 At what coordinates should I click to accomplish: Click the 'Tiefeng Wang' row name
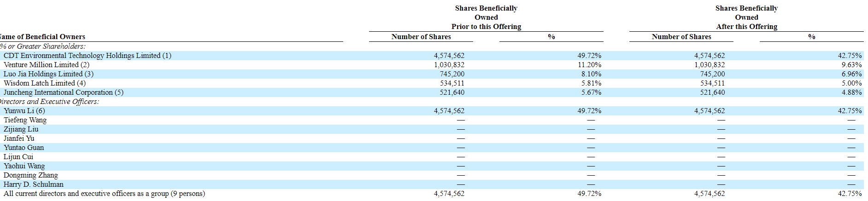pyautogui.click(x=25, y=120)
